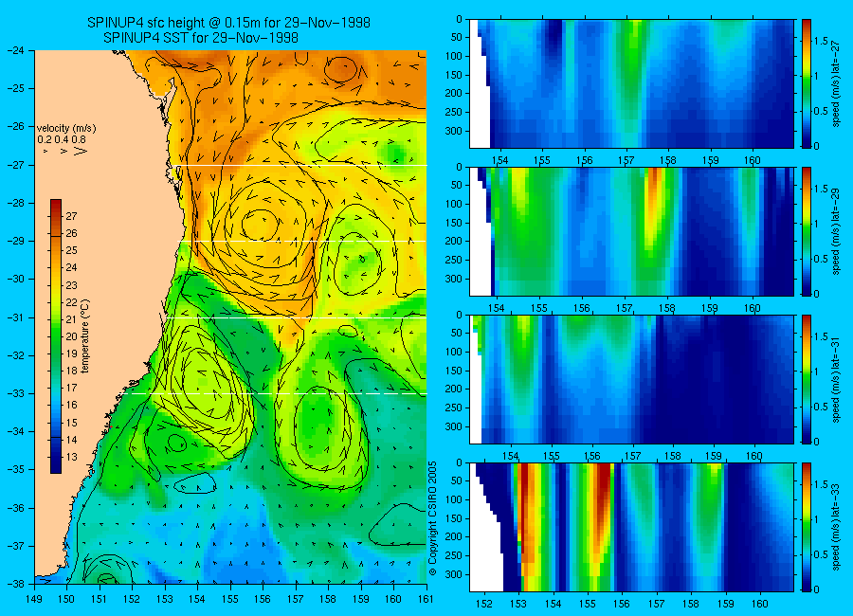
Task: Click the 157 longitude label under the lat=-27 section
Action: pyautogui.click(x=626, y=160)
